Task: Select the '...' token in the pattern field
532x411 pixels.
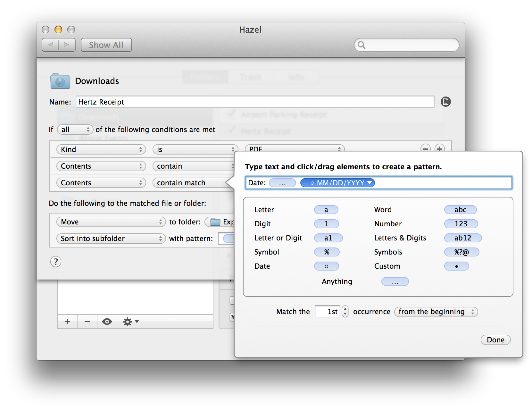Action: tap(282, 183)
